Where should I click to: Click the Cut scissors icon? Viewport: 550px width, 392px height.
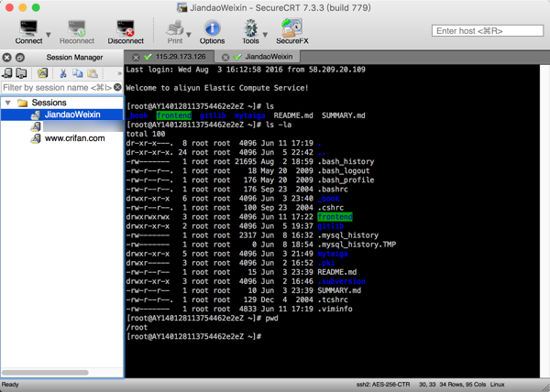[x=63, y=73]
